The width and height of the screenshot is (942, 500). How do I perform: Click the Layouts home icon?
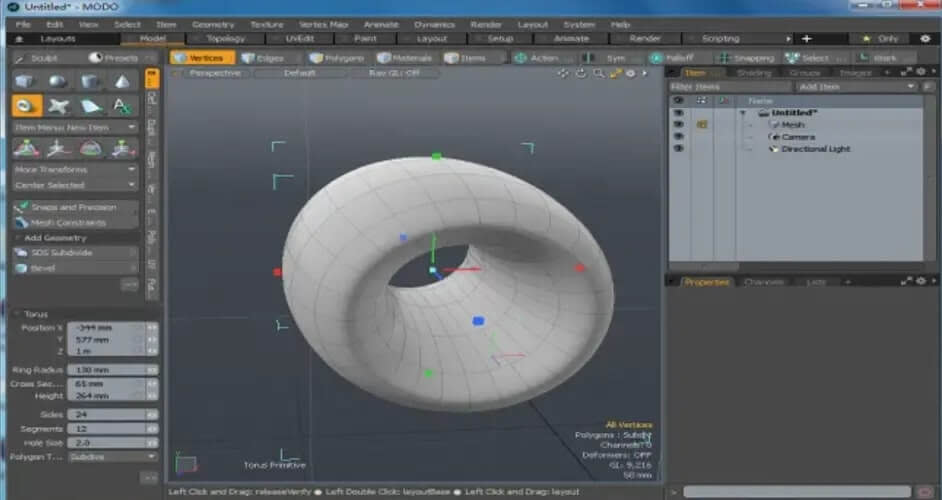[19, 38]
